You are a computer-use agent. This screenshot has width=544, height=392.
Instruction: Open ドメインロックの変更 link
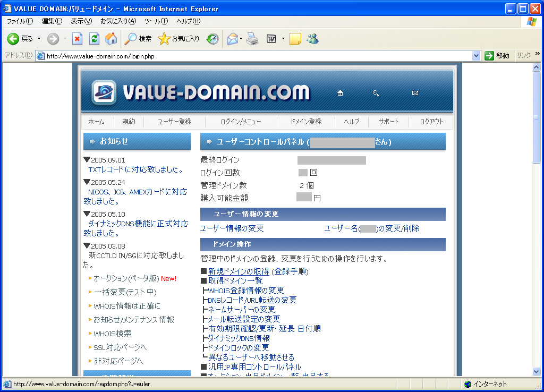pyautogui.click(x=239, y=348)
